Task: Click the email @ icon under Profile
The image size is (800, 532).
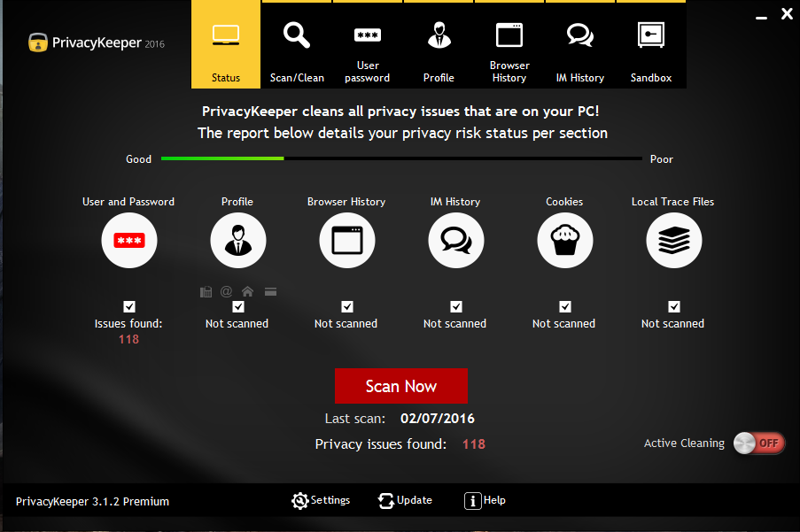Action: point(226,291)
